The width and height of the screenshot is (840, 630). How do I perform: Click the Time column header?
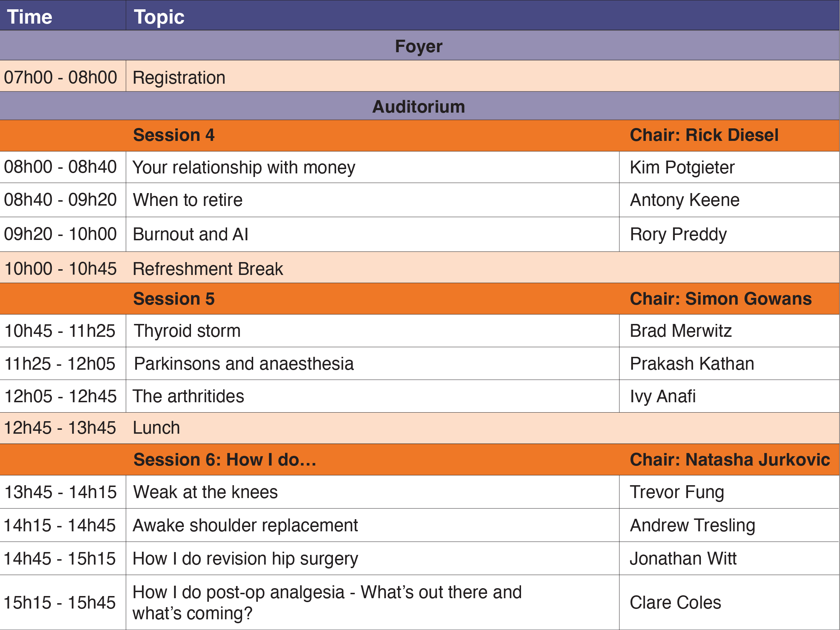(x=30, y=17)
